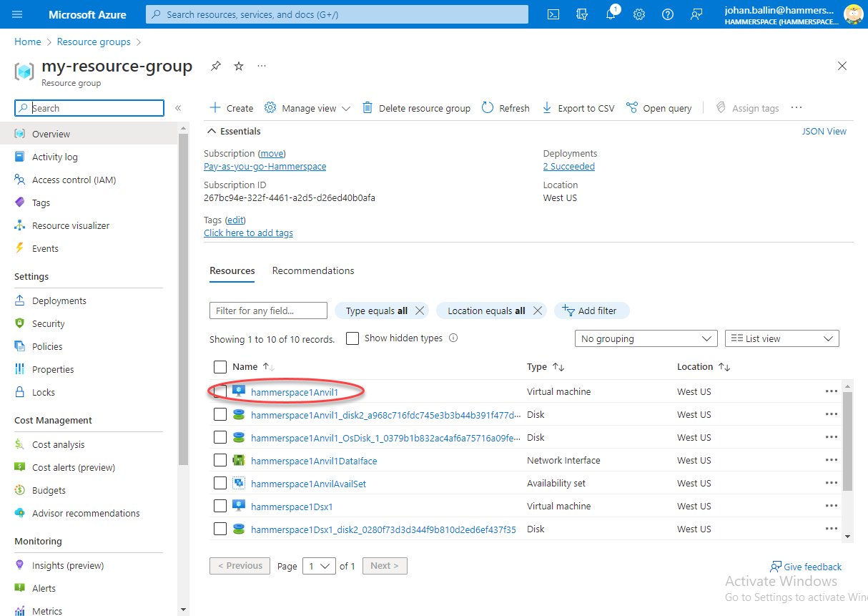Click the Filter for any field box
The image size is (868, 616).
tap(268, 311)
